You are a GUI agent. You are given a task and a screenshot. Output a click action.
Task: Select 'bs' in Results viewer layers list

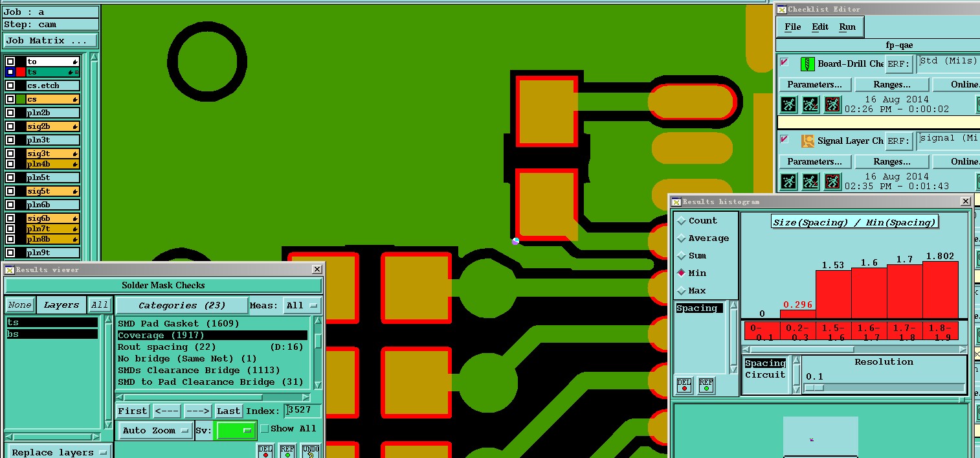click(x=52, y=334)
